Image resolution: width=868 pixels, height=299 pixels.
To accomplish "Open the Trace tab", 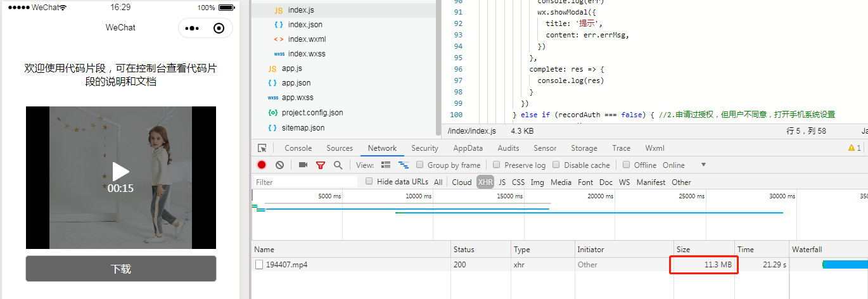I will [621, 148].
